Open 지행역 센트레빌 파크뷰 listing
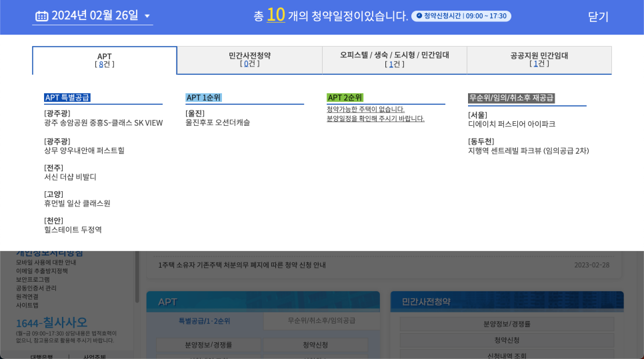 [529, 151]
